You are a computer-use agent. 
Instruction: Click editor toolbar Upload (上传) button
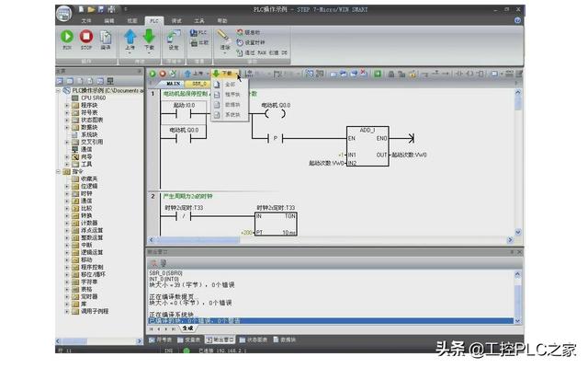click(194, 74)
